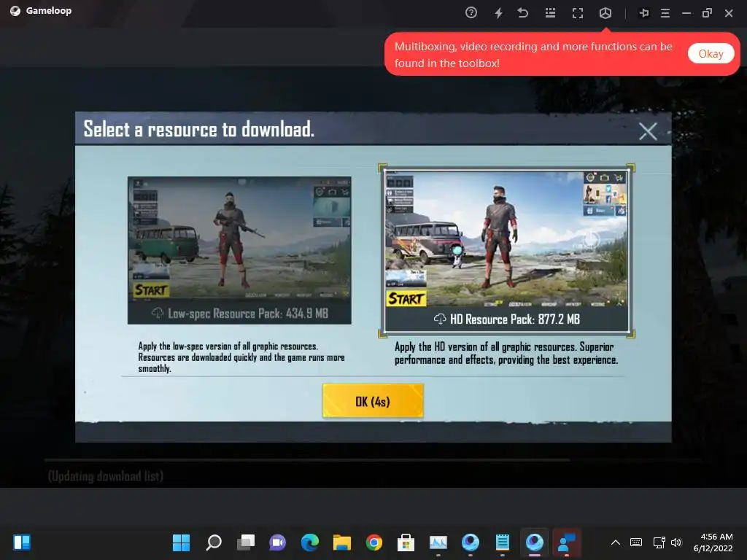Open File Explorer from taskbar

click(342, 542)
